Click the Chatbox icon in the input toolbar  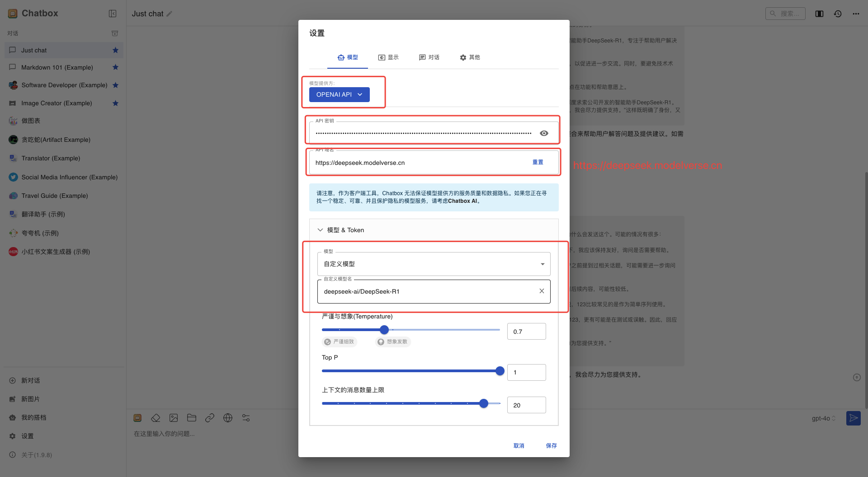(x=137, y=418)
